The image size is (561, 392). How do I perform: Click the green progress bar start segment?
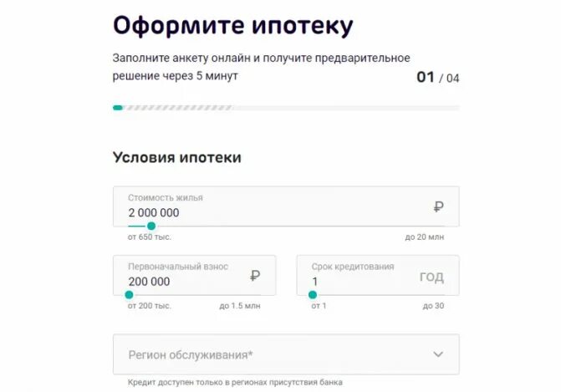pos(118,108)
